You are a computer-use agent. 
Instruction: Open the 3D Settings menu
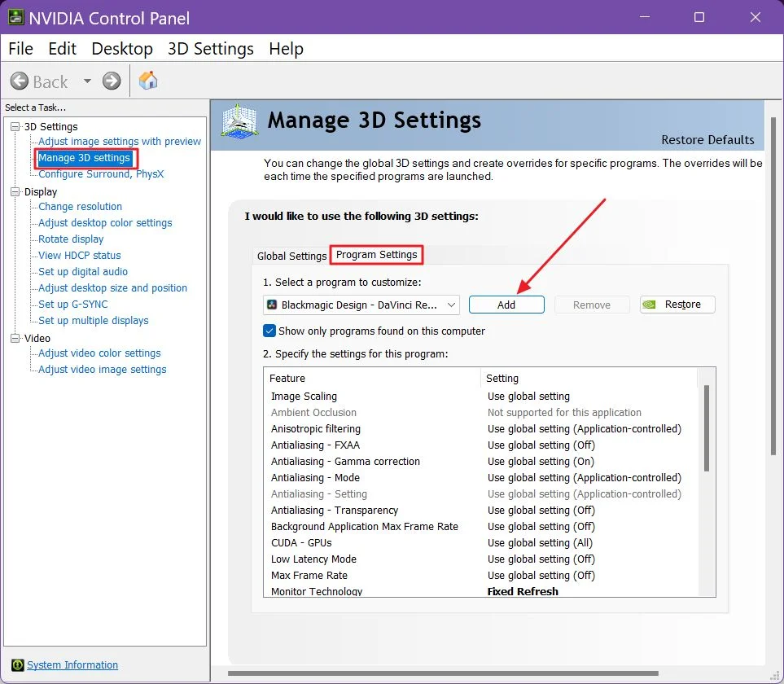click(211, 49)
